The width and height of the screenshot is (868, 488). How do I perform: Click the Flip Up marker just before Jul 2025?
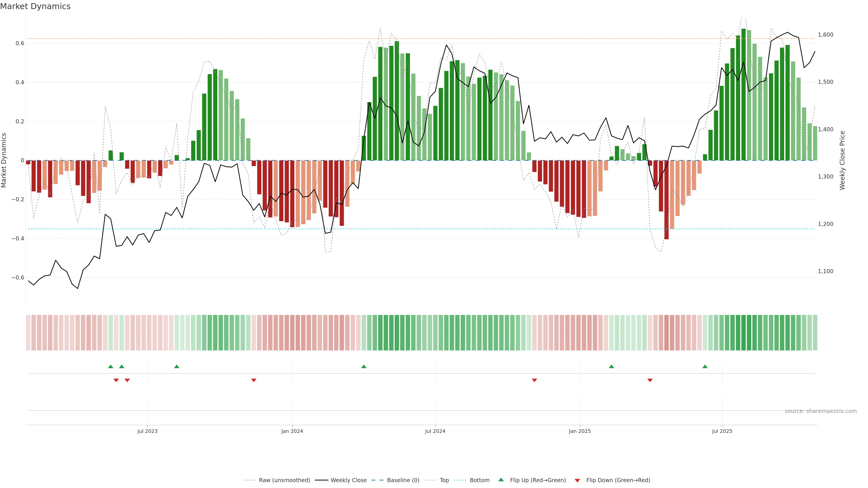click(705, 366)
